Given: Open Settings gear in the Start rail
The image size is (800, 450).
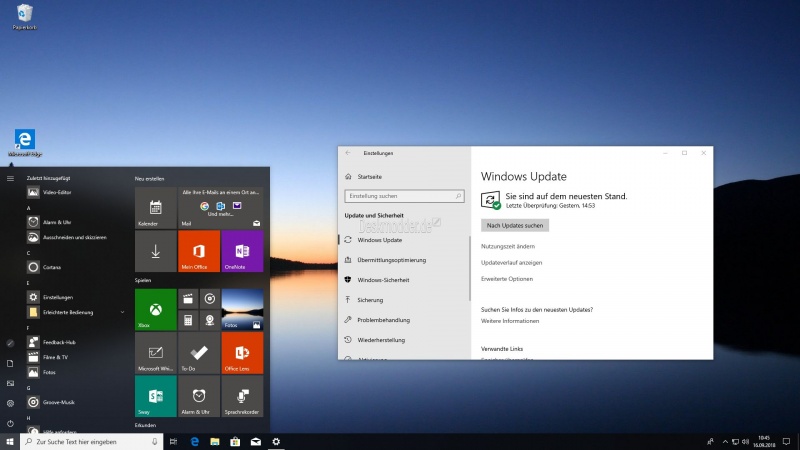Looking at the screenshot, I should (x=10, y=403).
